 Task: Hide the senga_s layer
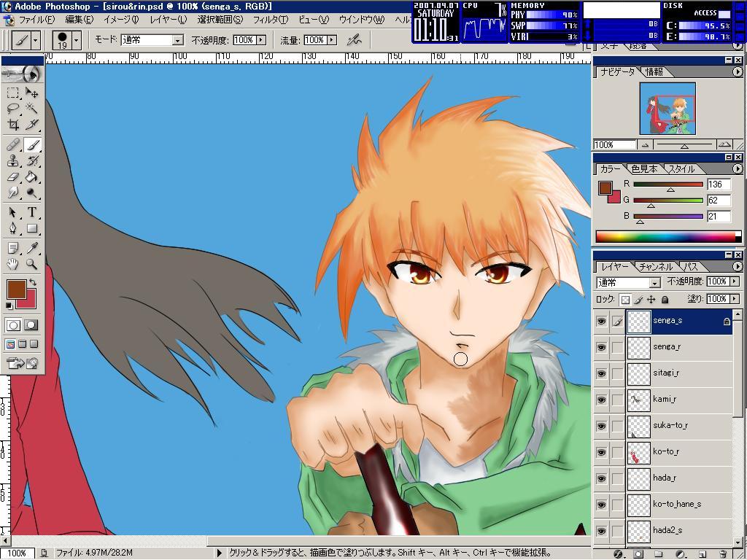[x=602, y=322]
